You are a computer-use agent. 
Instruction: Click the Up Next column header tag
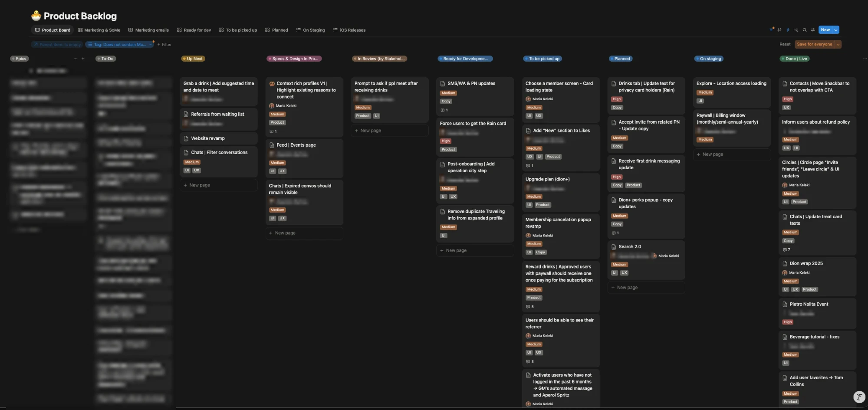[193, 59]
